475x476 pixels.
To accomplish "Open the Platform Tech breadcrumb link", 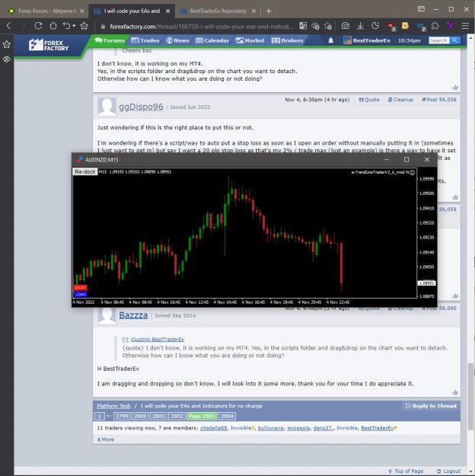I will pos(113,406).
